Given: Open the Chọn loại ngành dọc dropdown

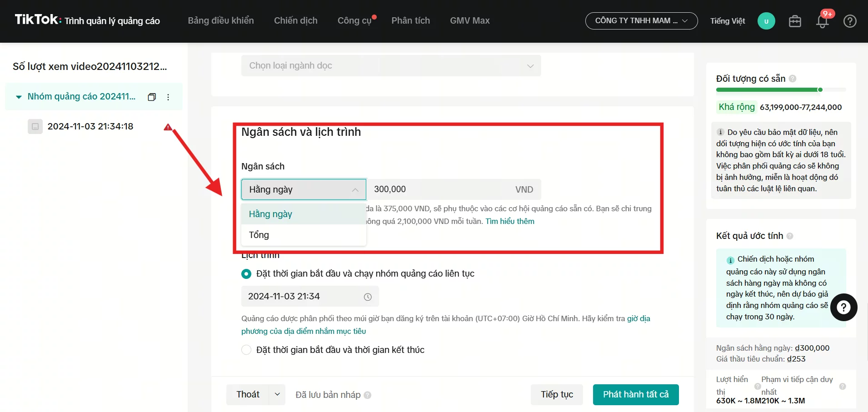Looking at the screenshot, I should [391, 66].
